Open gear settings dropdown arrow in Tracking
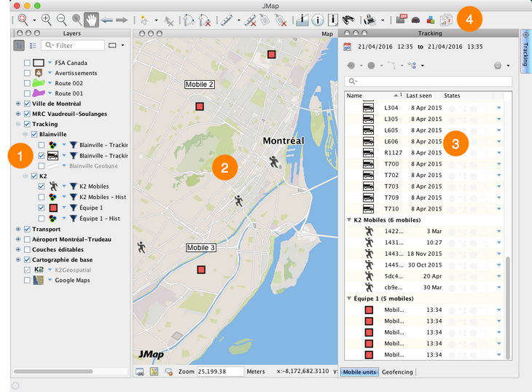The width and height of the screenshot is (532, 392). tap(508, 66)
